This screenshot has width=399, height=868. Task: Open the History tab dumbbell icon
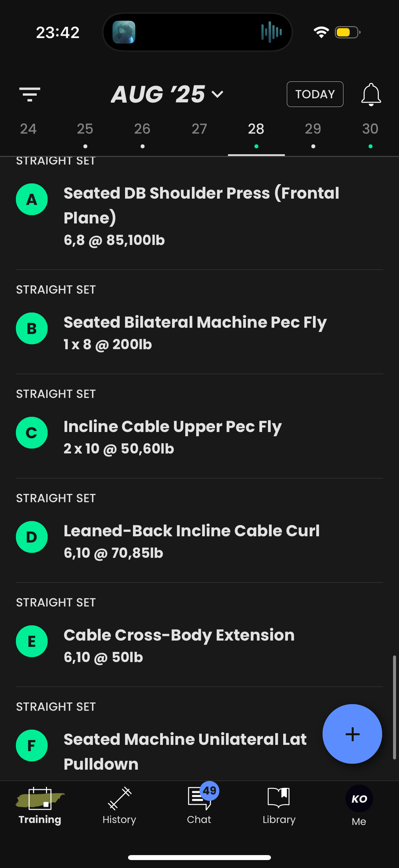click(119, 798)
